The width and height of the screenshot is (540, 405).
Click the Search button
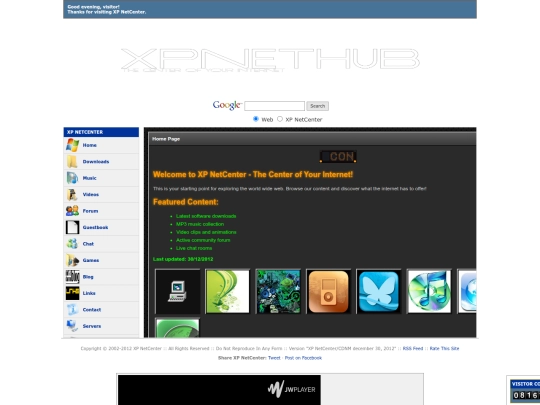318,106
